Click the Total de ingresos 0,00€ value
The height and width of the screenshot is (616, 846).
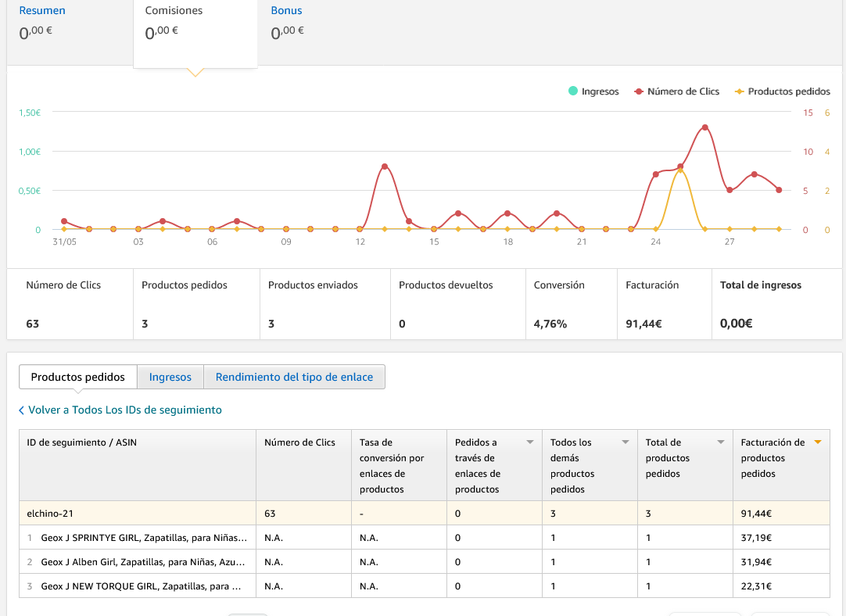click(x=736, y=324)
